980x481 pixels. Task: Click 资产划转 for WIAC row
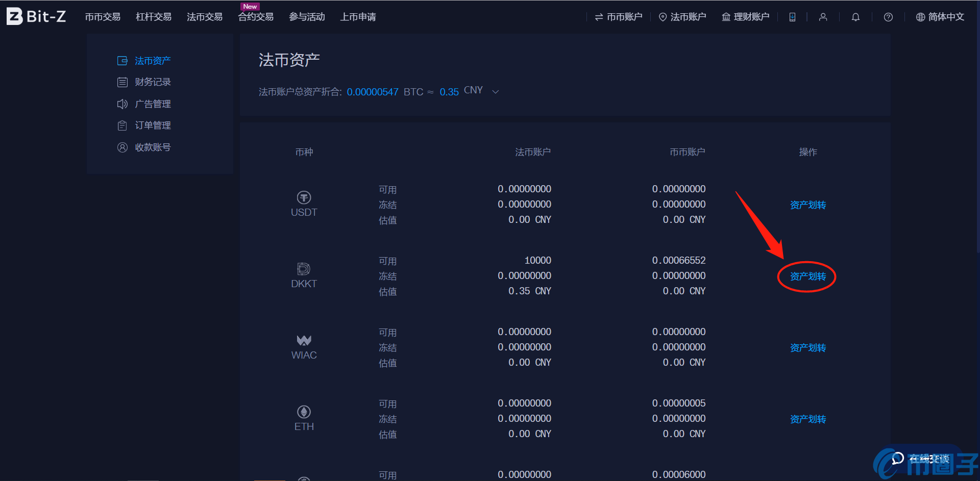click(808, 348)
